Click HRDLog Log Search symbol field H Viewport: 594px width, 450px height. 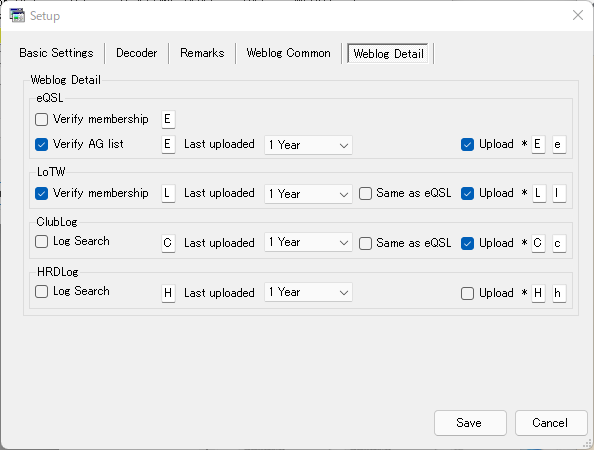coord(168,293)
